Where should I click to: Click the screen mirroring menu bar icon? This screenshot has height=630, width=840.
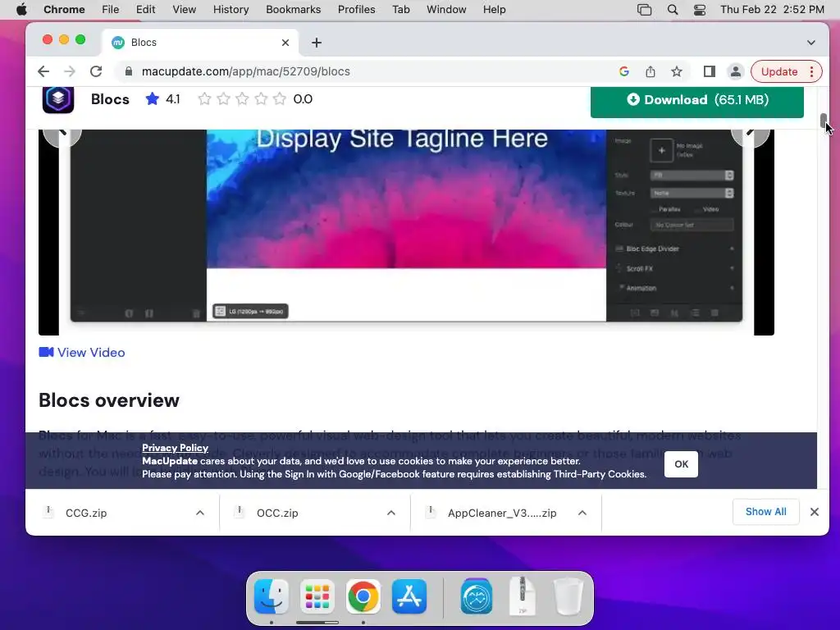(x=645, y=10)
